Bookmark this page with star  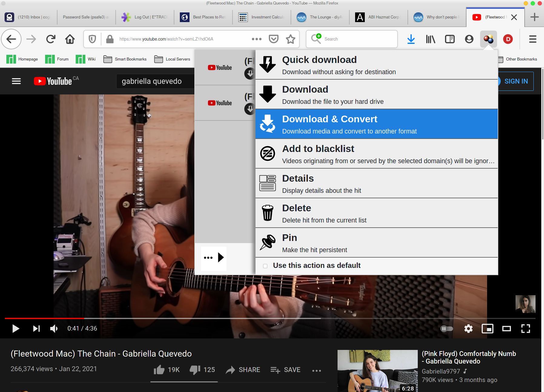pos(291,39)
